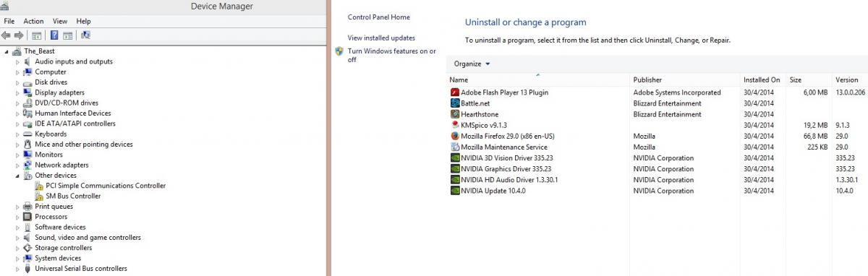Click the Mozilla Maintenance Service icon
The width and height of the screenshot is (868, 276).
point(455,147)
